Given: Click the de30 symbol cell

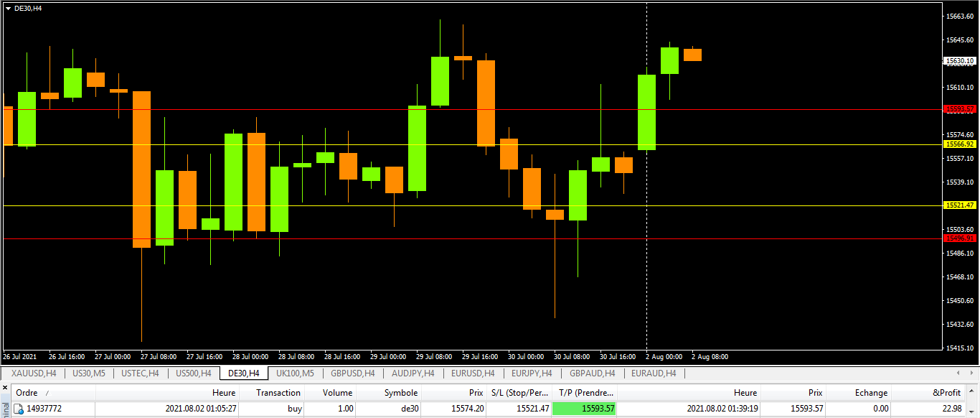Looking at the screenshot, I should coord(410,409).
